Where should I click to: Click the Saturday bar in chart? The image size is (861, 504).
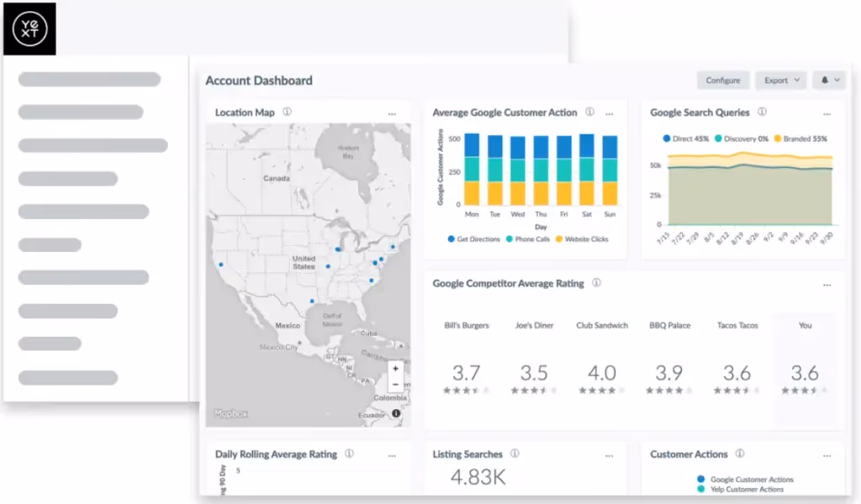pyautogui.click(x=587, y=170)
